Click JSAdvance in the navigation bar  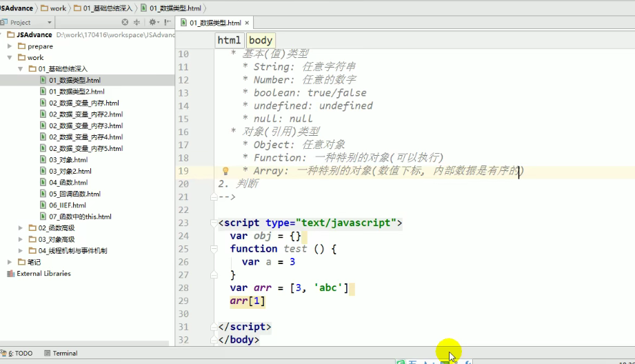click(x=17, y=8)
